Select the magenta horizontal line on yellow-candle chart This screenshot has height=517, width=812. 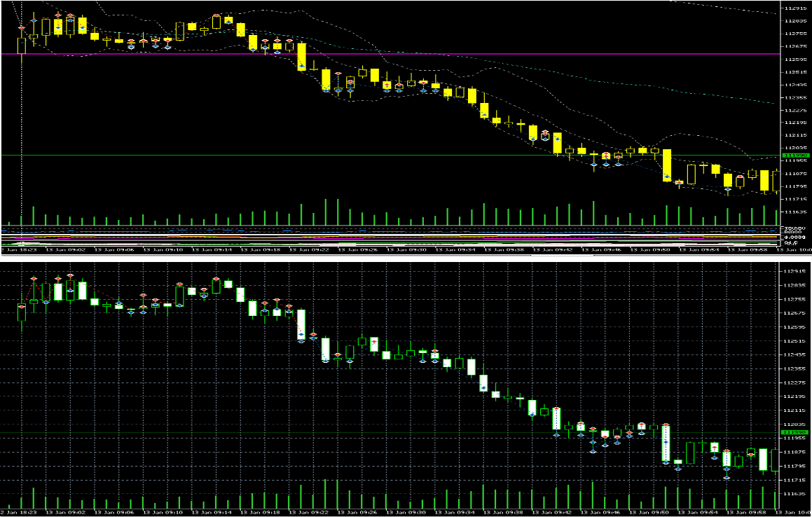[390, 54]
